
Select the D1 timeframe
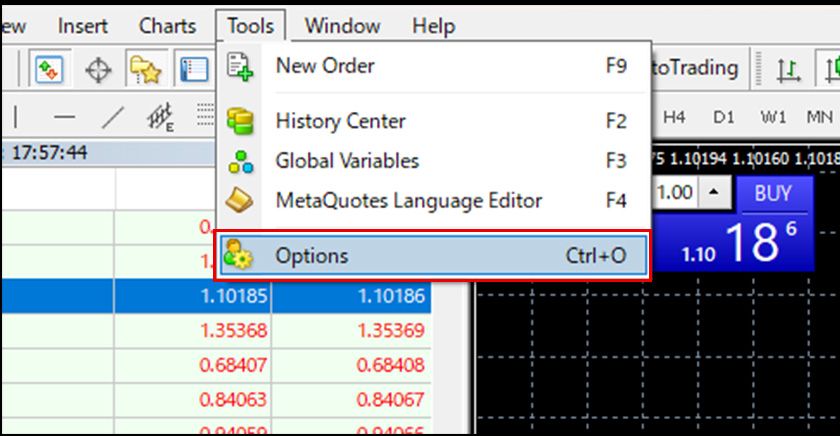pyautogui.click(x=723, y=117)
